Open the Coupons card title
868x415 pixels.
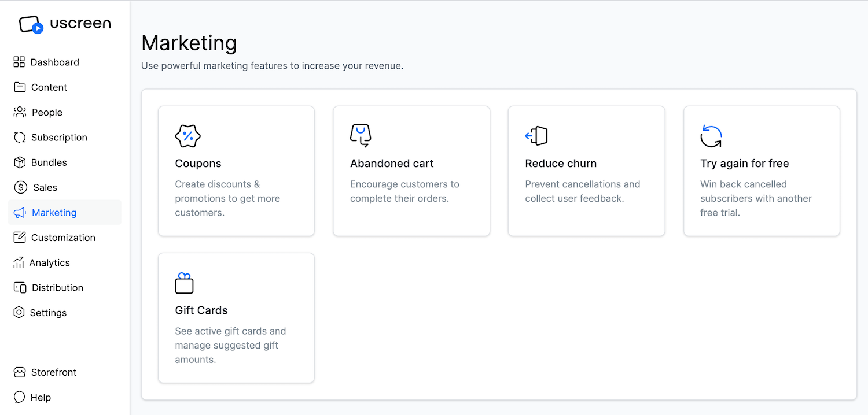pyautogui.click(x=198, y=164)
